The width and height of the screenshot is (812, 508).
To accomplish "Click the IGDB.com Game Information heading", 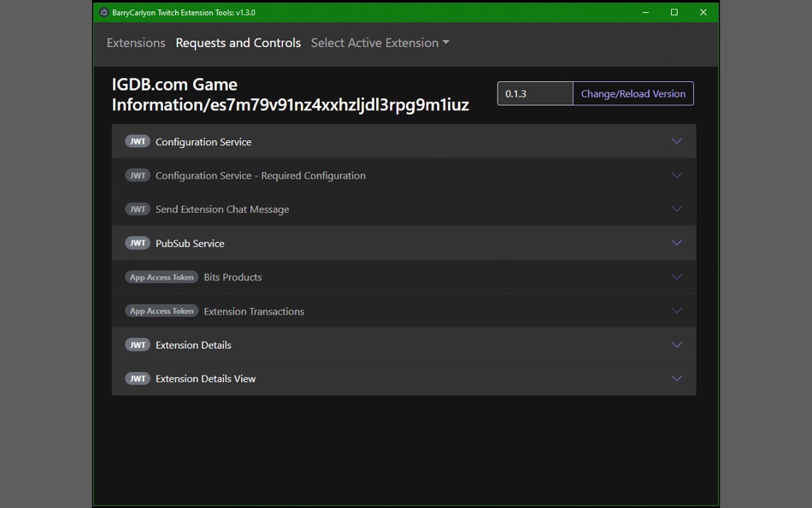I will pos(291,94).
